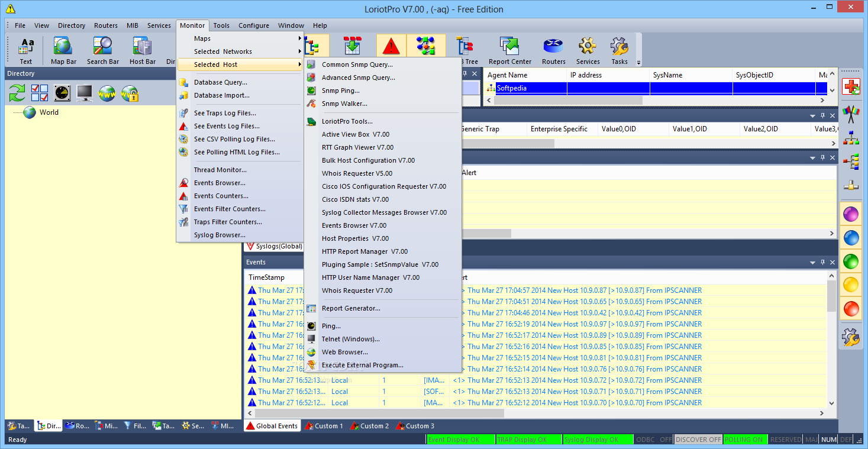Click the wrench gear icon in right sidebar

(x=851, y=337)
